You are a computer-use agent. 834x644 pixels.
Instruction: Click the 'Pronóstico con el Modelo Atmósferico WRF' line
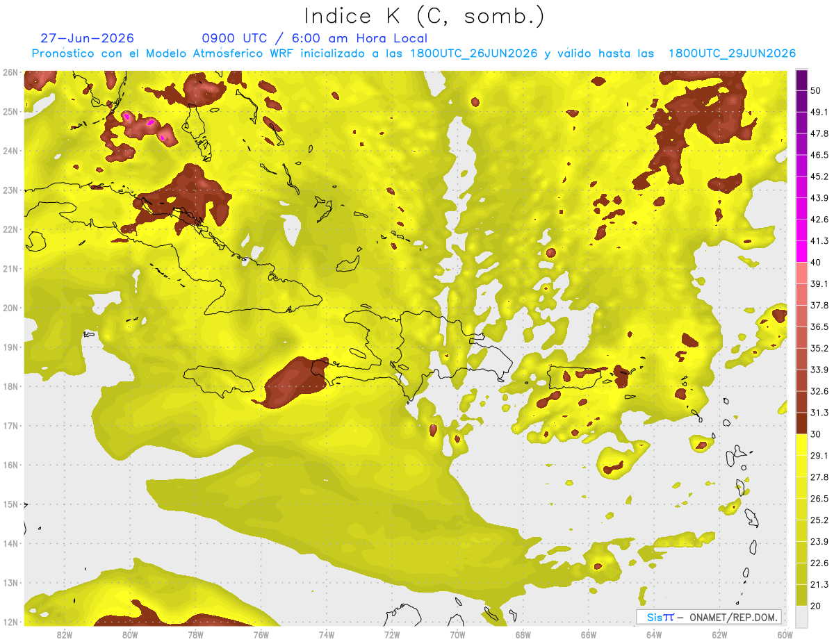pyautogui.click(x=414, y=53)
